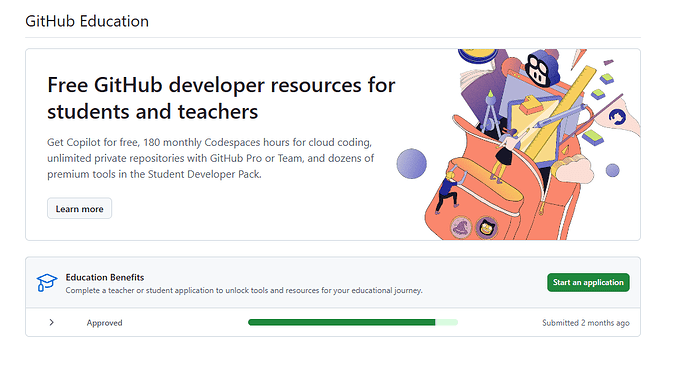This screenshot has width=690, height=366.
Task: Click the Learn more button
Action: (79, 209)
